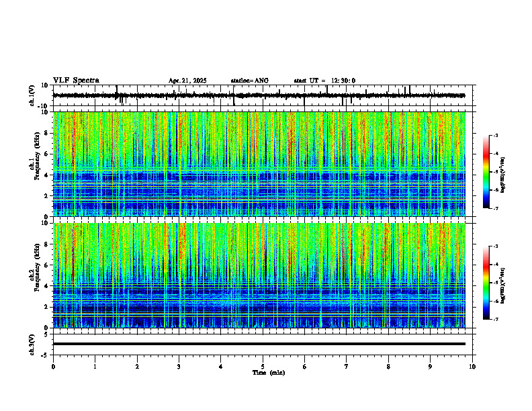Select the date label "Apr. 21, 2025"
This screenshot has height=411, width=532.
pos(187,81)
